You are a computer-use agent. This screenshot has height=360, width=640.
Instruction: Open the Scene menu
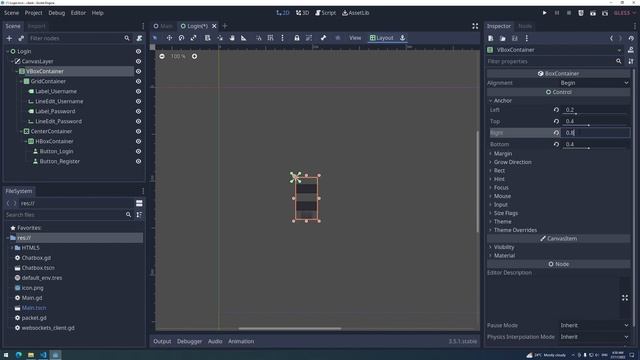point(11,13)
